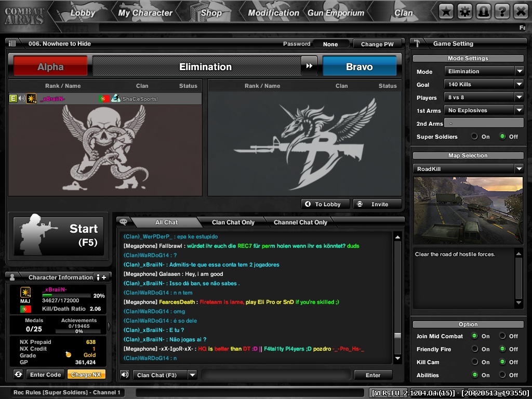This screenshot has width=532, height=399.
Task: Expand the character info side arrow
Action: (x=109, y=326)
